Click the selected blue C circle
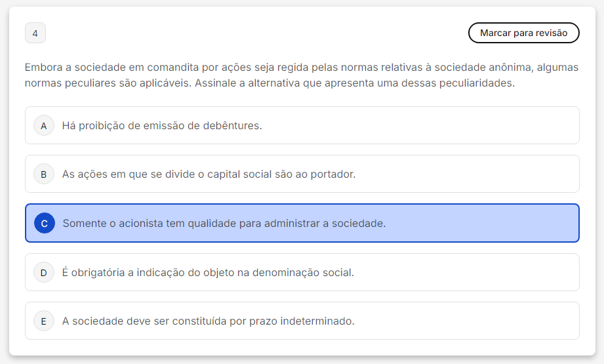This screenshot has width=604, height=364. tap(44, 223)
